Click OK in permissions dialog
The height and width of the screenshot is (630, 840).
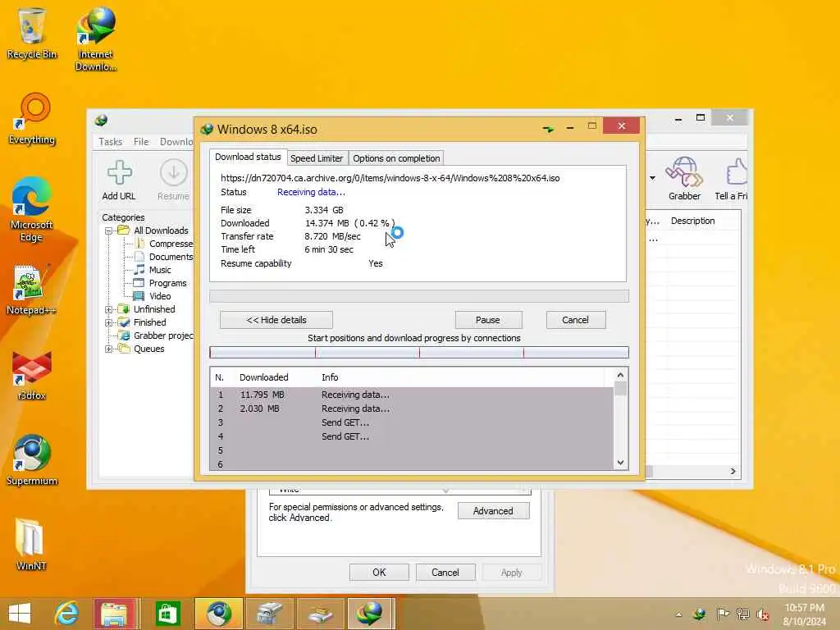(379, 572)
